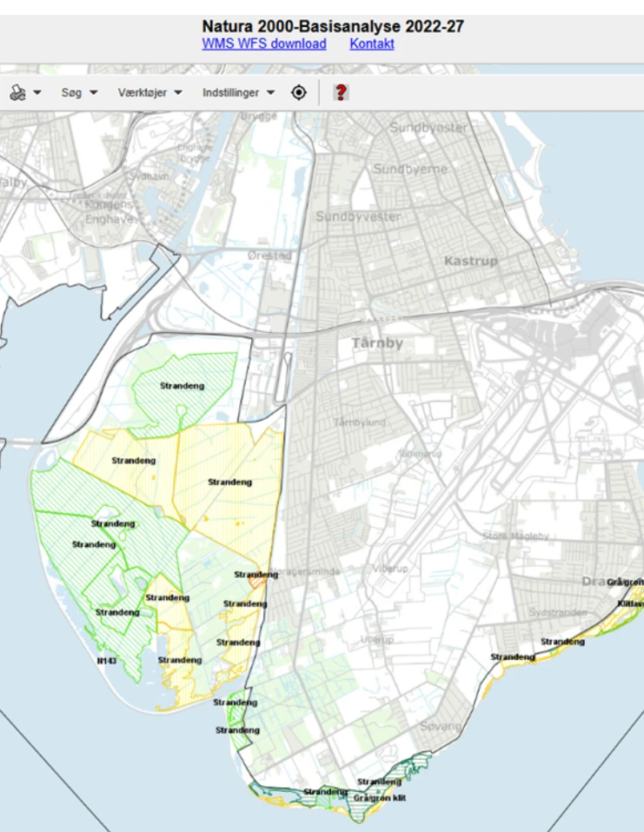Viewport: 644px width, 832px height.
Task: Open the print icon menu in toolbar
Action: [25, 93]
